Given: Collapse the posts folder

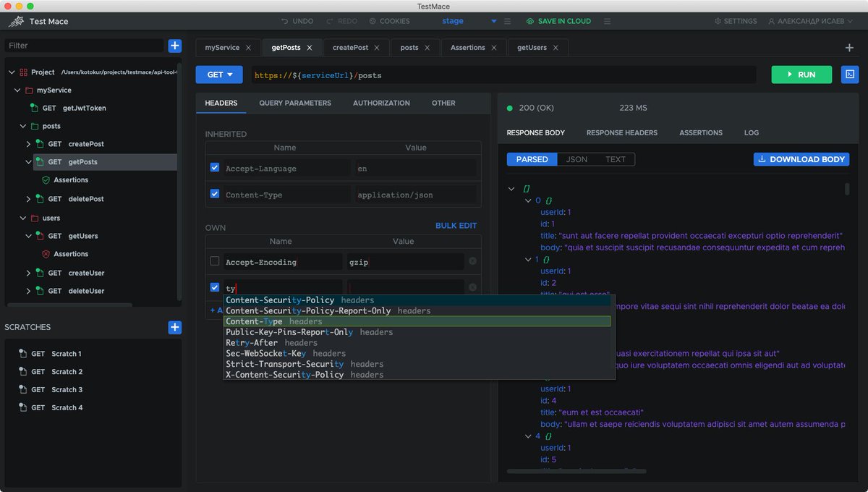Looking at the screenshot, I should point(23,126).
